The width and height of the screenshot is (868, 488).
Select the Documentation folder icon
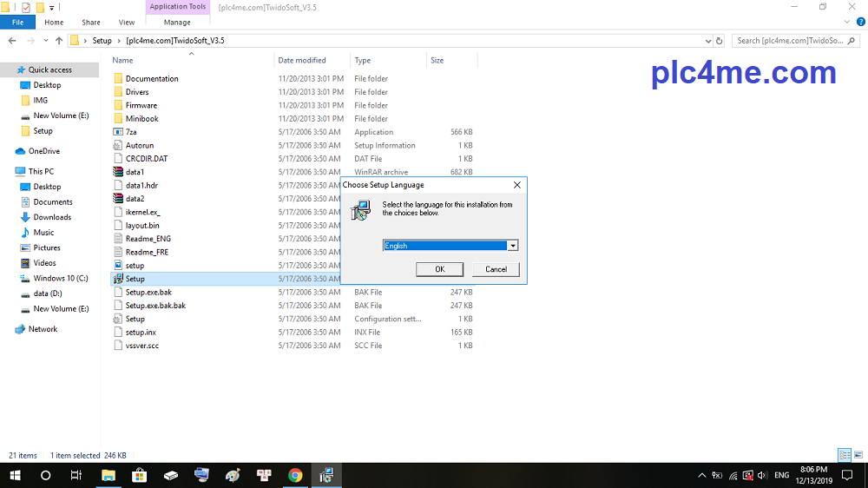pos(119,78)
